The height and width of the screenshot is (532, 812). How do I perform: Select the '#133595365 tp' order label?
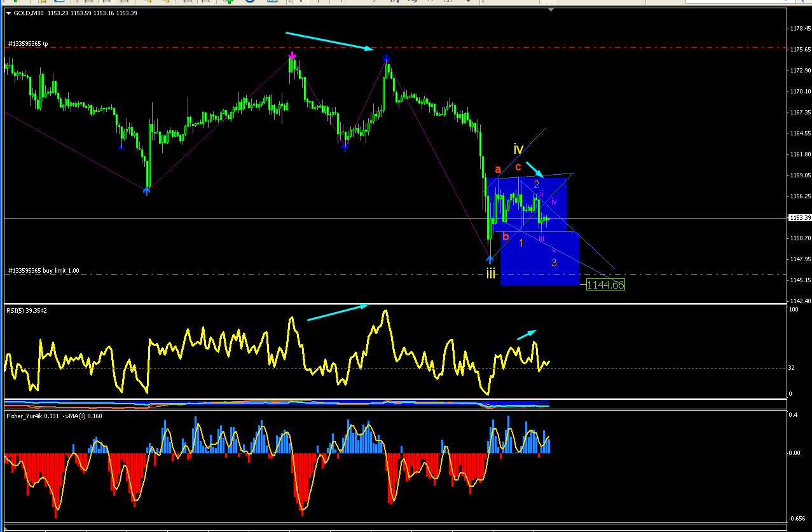click(x=28, y=44)
